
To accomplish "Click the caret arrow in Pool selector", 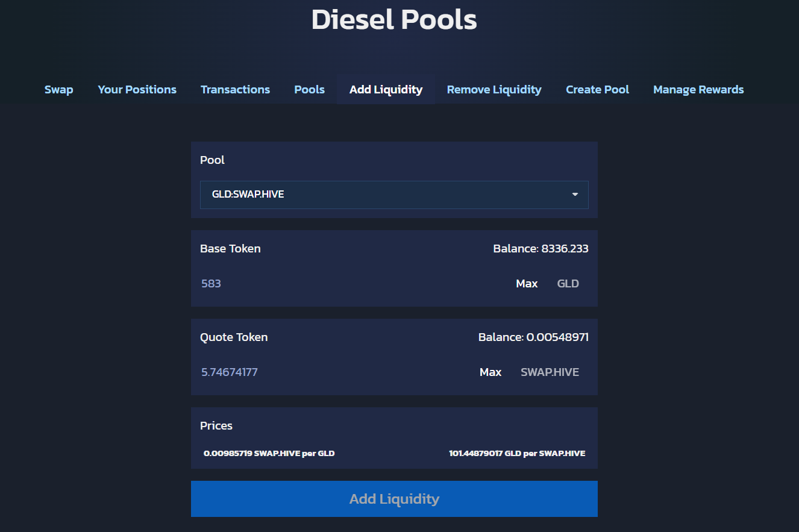I will pyautogui.click(x=575, y=195).
